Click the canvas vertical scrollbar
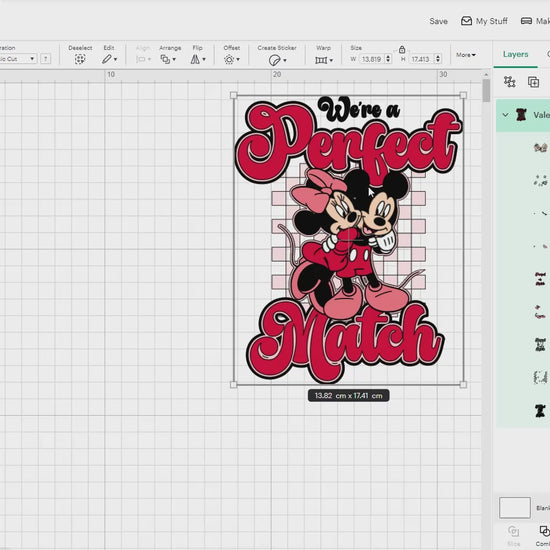This screenshot has width=550, height=550. (486, 90)
